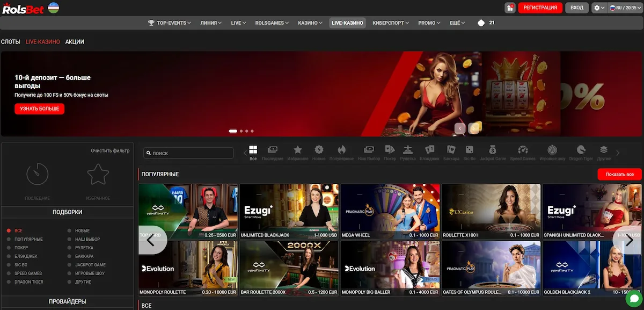This screenshot has width=644, height=310.
Task: Open the Monopoly Big Baller thumbnail
Action: pos(390,268)
